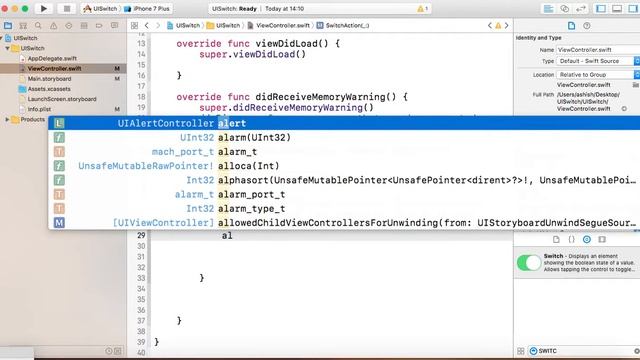Choose UIAlertController alert completion
Image resolution: width=640 pixels, height=360 pixels.
tap(344, 123)
